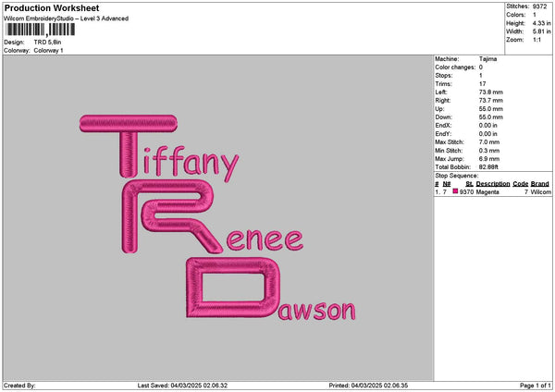The image size is (555, 392).
Task: Click the Up value '55.0 mm'
Action: 490,109
